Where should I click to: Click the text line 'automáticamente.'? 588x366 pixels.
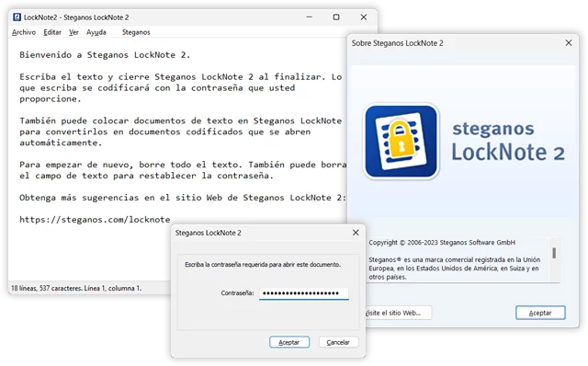61,143
